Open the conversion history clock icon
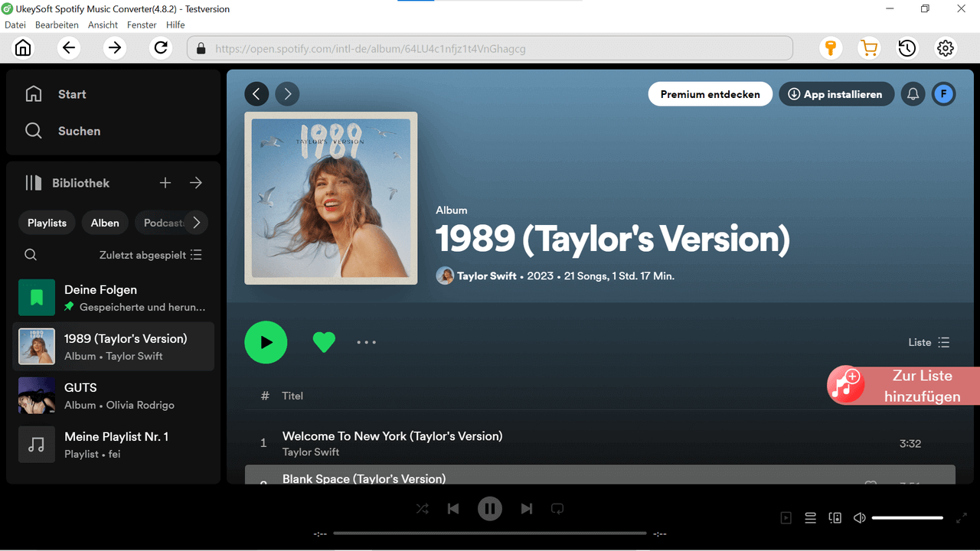 [907, 48]
